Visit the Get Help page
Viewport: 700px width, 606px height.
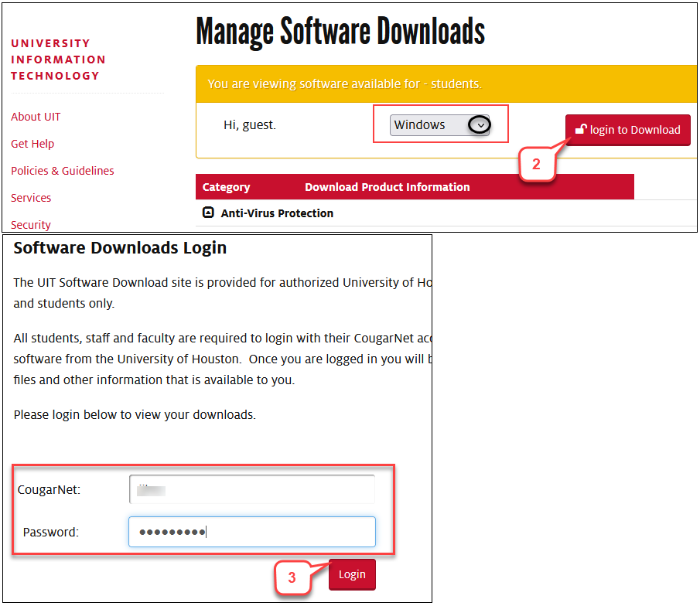point(32,144)
